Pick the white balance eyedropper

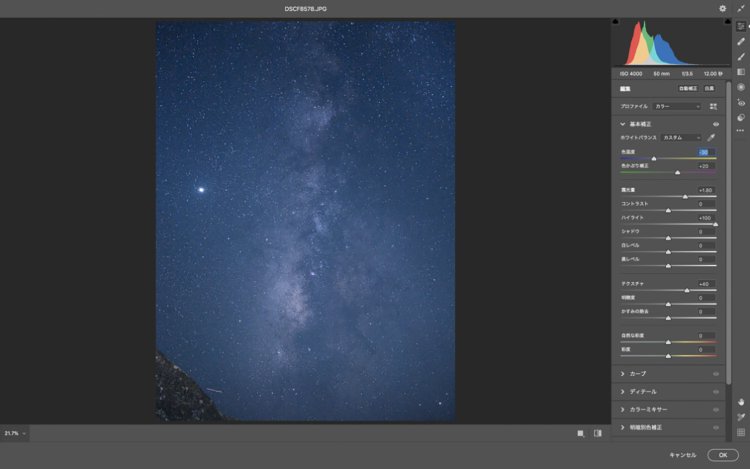pyautogui.click(x=712, y=137)
